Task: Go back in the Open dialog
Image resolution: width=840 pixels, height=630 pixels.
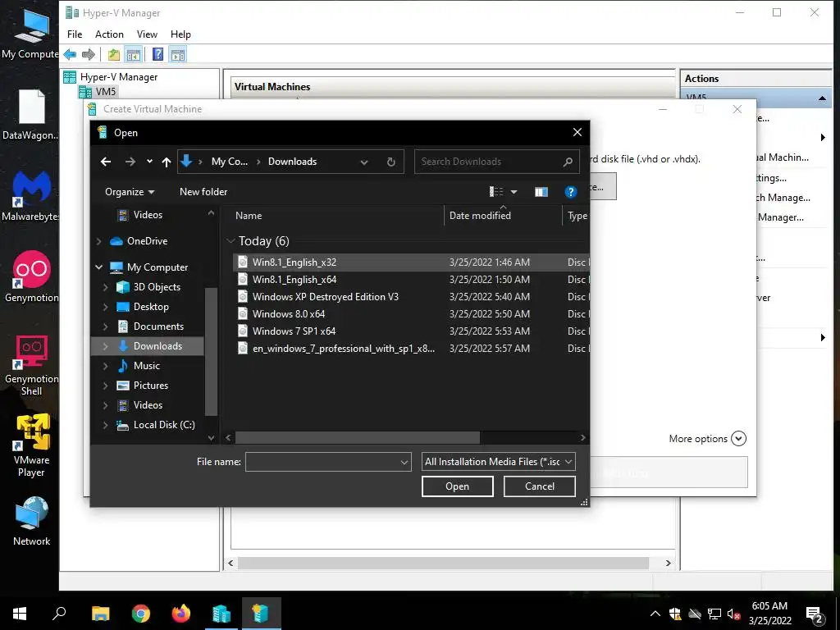Action: click(x=106, y=162)
